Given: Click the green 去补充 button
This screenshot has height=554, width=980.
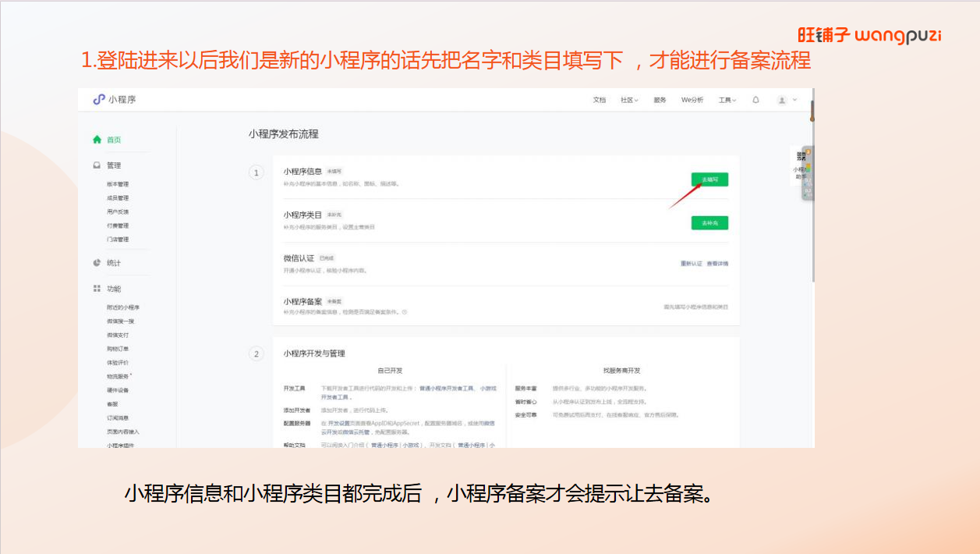Looking at the screenshot, I should 709,223.
